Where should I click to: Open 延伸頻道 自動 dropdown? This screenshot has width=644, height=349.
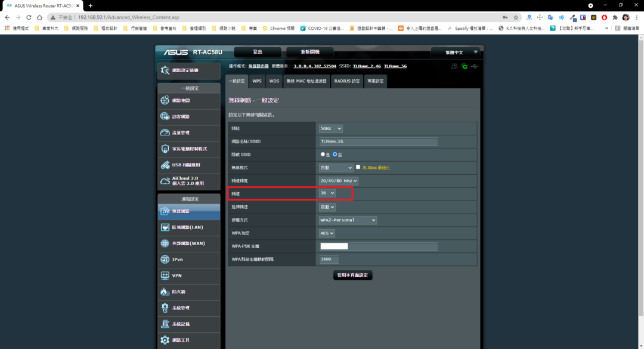click(327, 207)
